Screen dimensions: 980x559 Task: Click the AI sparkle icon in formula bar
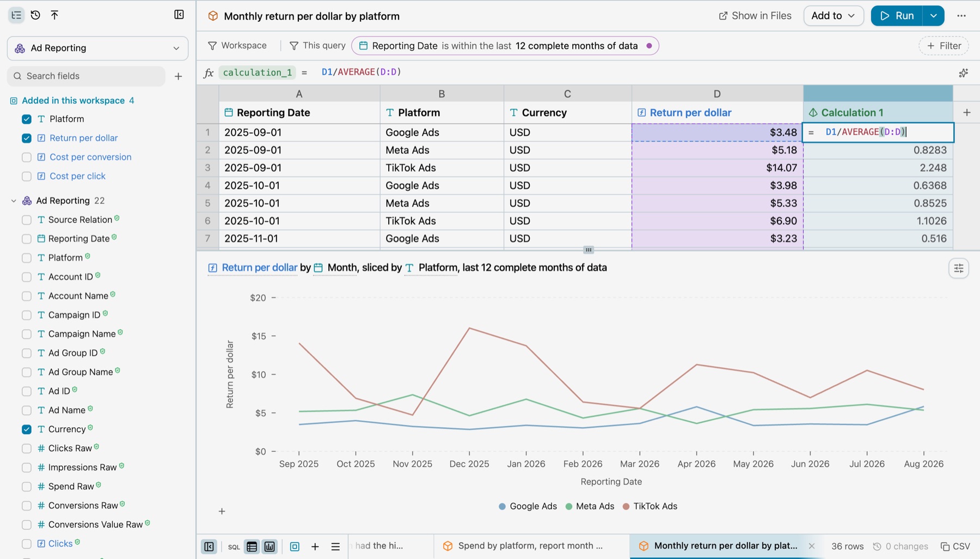(x=963, y=72)
